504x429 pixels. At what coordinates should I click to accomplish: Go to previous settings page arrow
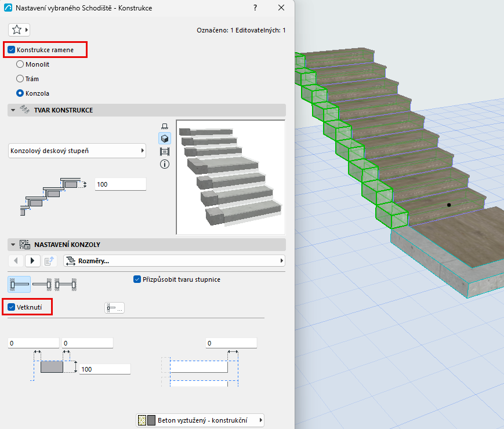[x=16, y=261]
